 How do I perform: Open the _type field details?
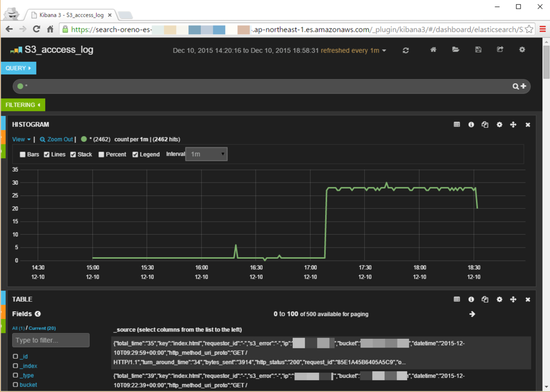(27, 375)
